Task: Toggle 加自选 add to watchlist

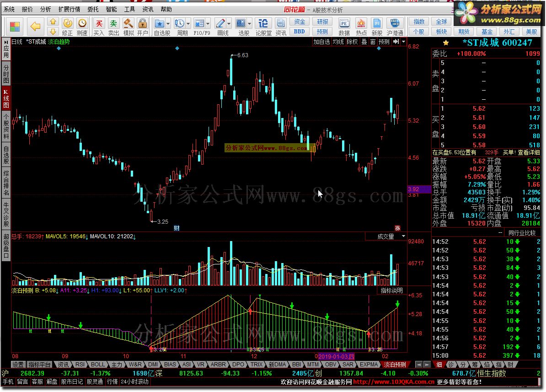Action: coord(321,42)
